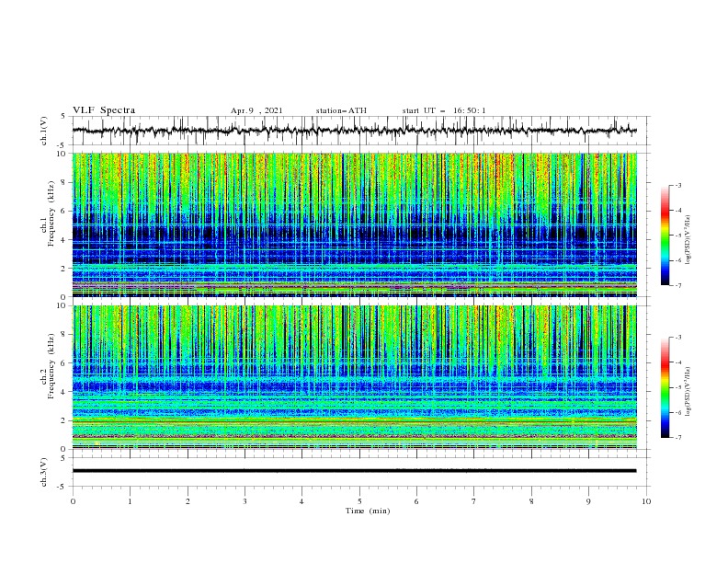Click time axis tick label "7"
The image size is (728, 563).
tap(474, 501)
